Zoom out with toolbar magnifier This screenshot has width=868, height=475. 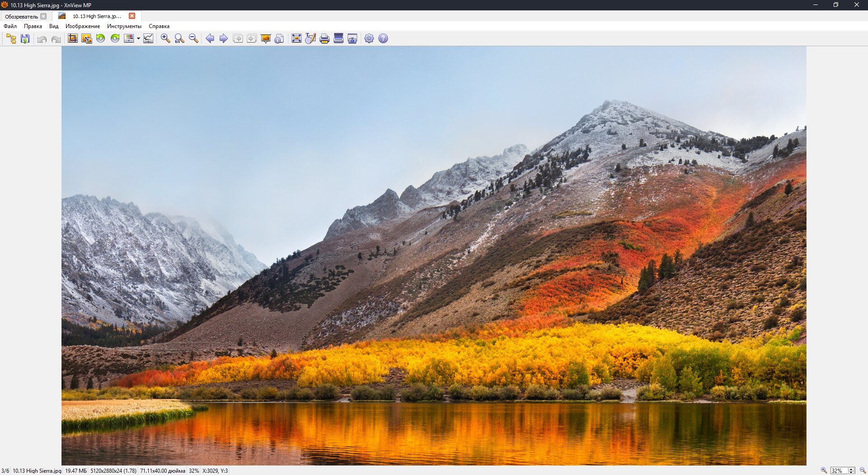point(193,38)
